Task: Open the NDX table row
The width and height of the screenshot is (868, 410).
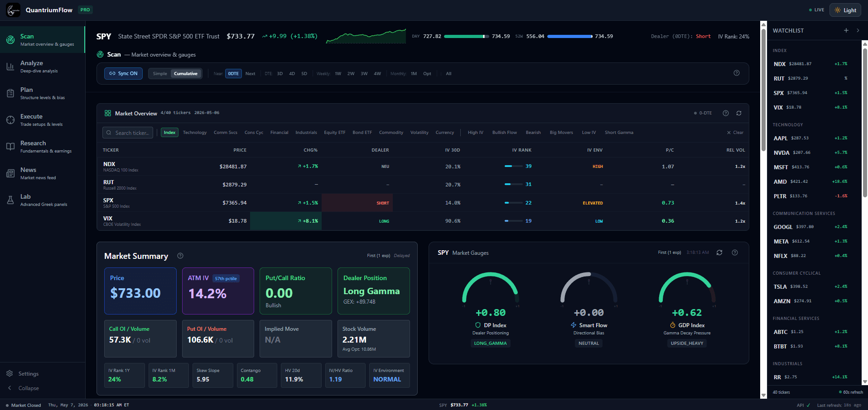Action: pyautogui.click(x=423, y=167)
